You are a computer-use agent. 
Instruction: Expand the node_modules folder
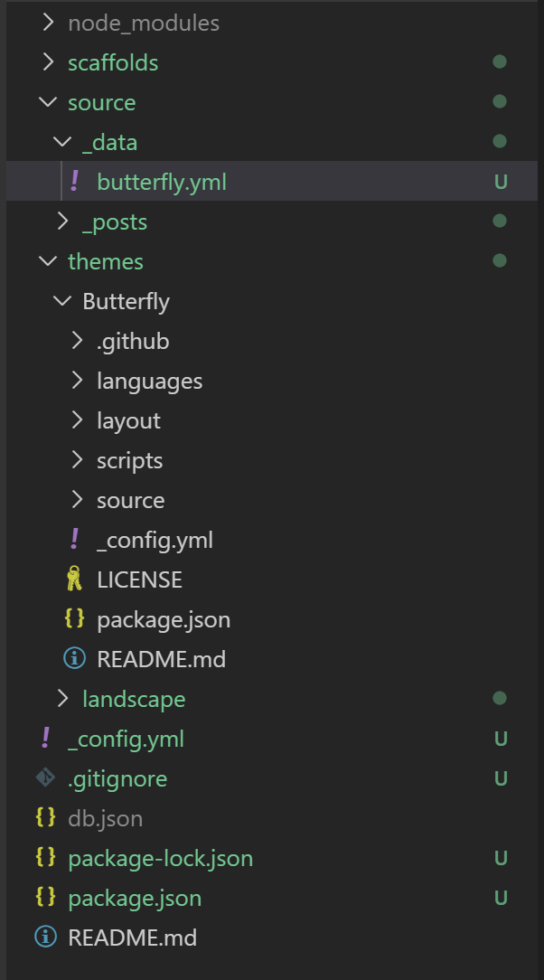[x=48, y=23]
